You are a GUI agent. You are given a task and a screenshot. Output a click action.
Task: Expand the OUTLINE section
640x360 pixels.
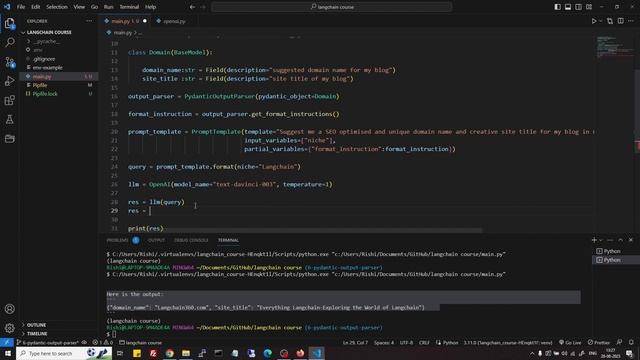pyautogui.click(x=36, y=325)
